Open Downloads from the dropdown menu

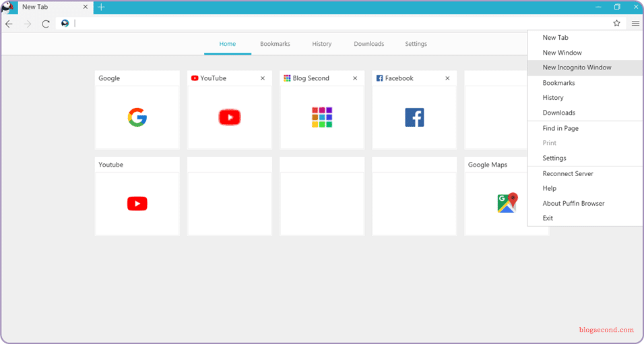pyautogui.click(x=585, y=113)
